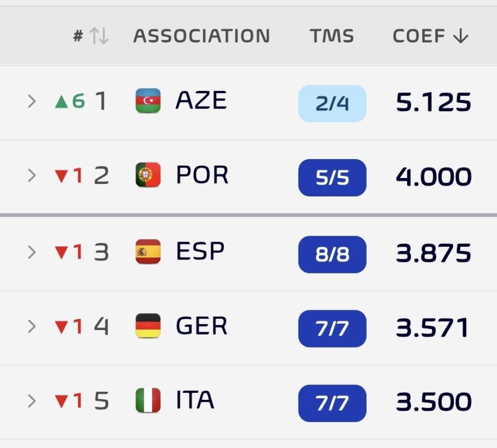Click the red down arrow beside ITA
Viewport: 497px width, 448px height.
(62, 401)
